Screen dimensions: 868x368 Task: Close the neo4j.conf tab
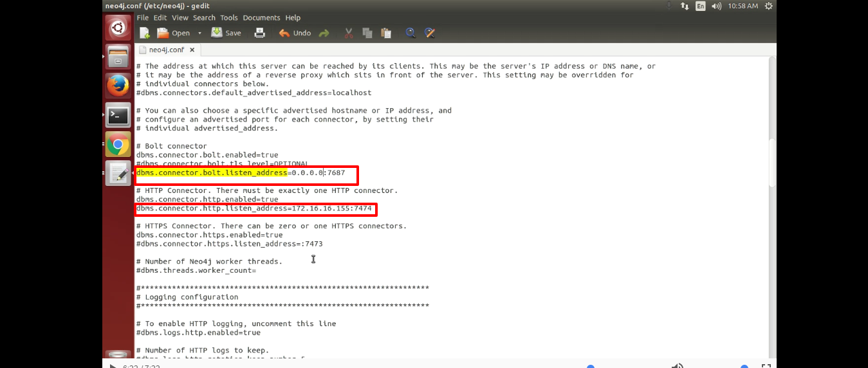pyautogui.click(x=192, y=50)
